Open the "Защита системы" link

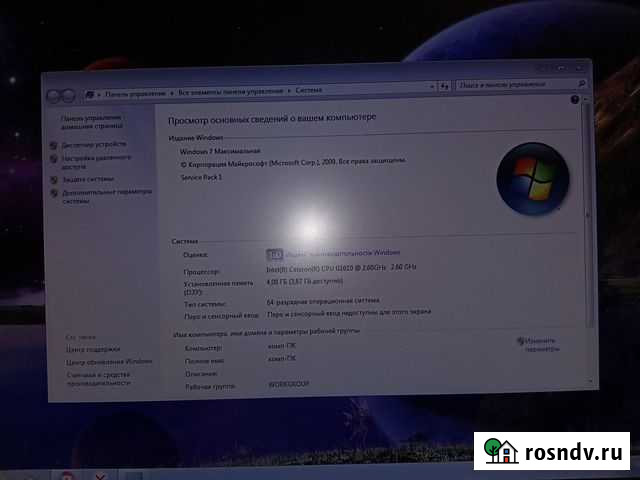87,179
